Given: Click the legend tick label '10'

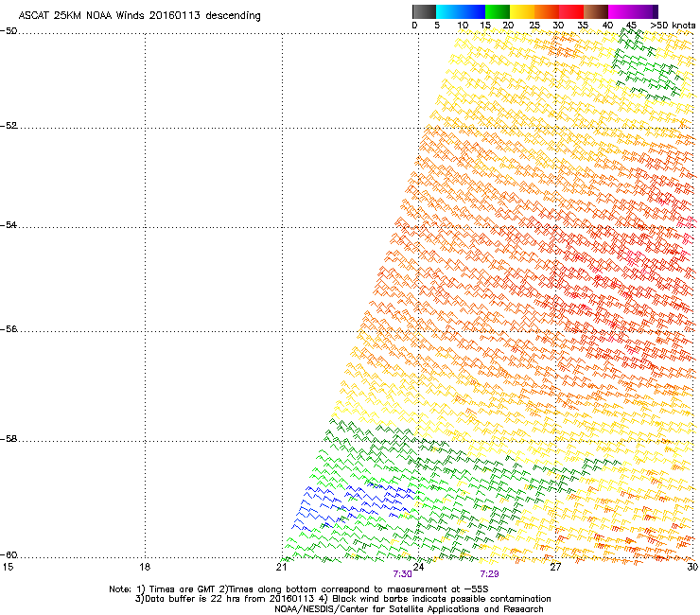Looking at the screenshot, I should [x=463, y=26].
